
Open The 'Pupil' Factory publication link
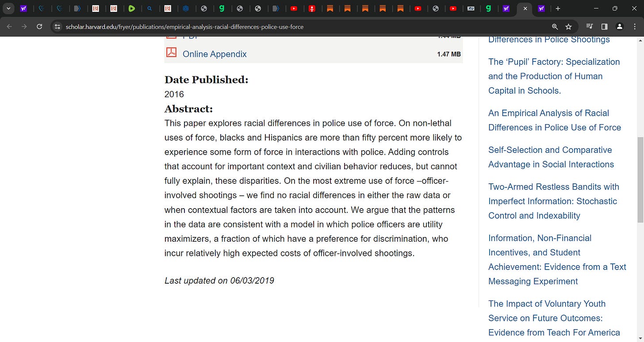(x=554, y=76)
